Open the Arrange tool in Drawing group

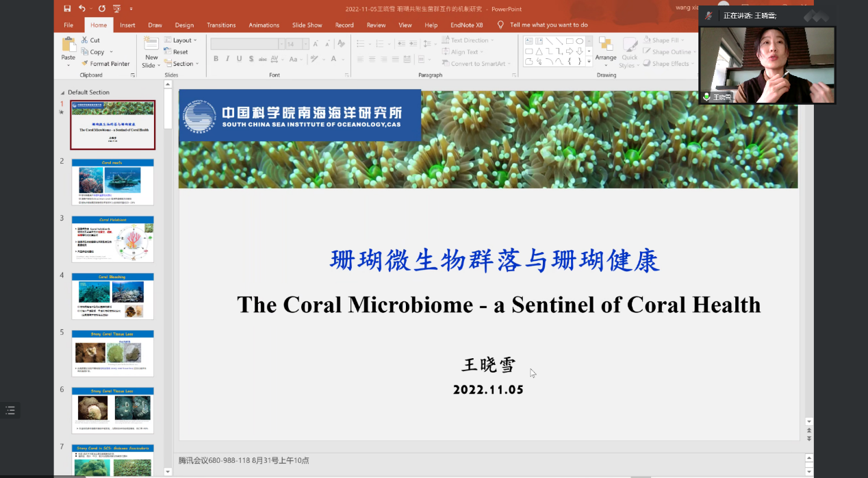coord(606,51)
